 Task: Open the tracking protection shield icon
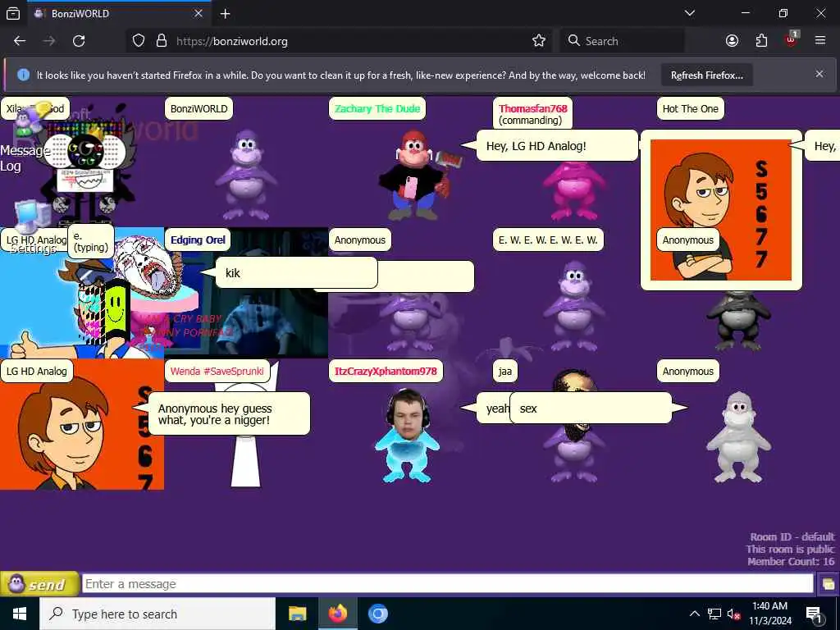(x=138, y=41)
